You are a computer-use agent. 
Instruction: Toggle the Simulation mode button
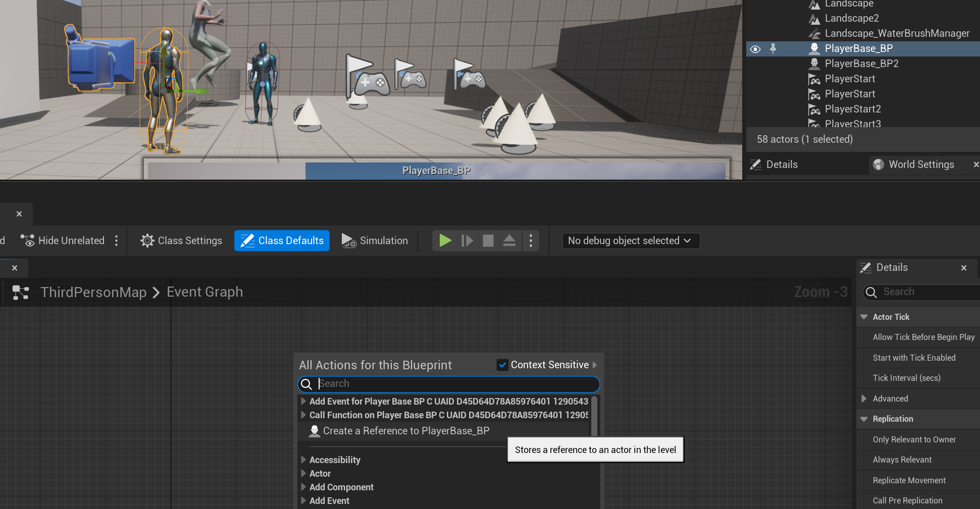coord(375,241)
